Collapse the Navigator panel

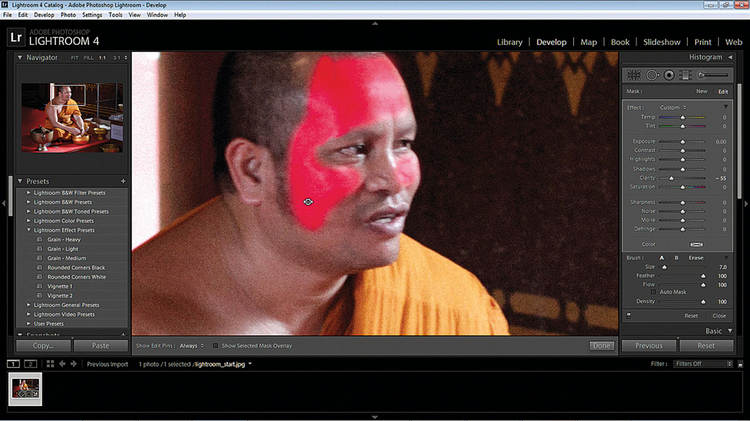point(20,57)
